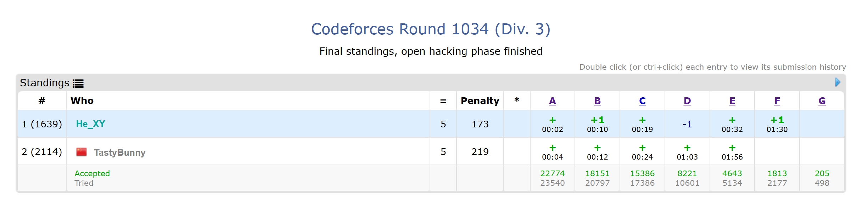868x207 pixels.
Task: Open problem B column header
Action: point(597,101)
